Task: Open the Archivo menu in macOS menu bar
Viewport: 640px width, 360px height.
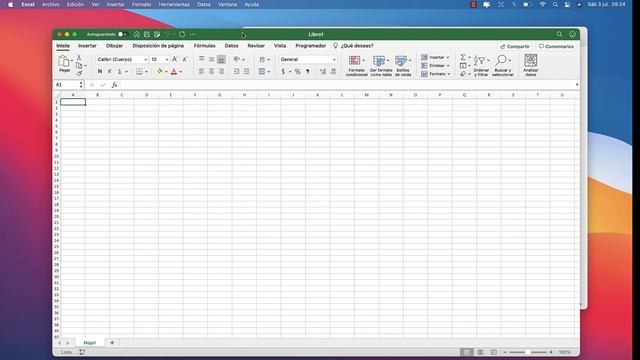Action: tap(51, 4)
